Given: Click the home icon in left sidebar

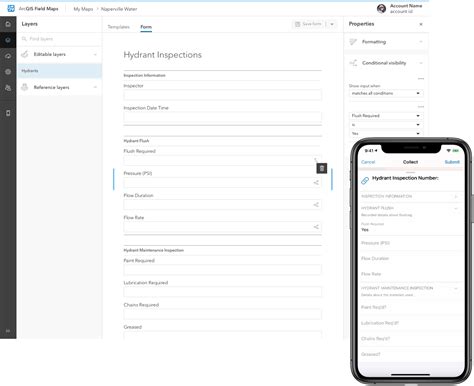Looking at the screenshot, I should coord(8,24).
